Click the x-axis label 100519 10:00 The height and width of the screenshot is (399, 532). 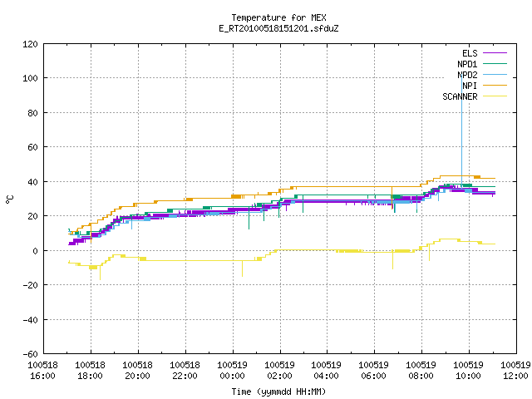tap(469, 370)
